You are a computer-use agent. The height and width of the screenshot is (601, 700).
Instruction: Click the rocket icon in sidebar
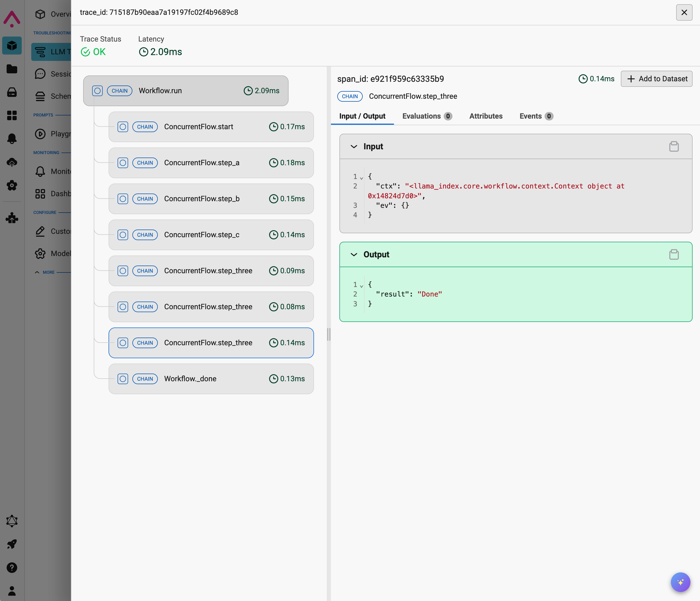coord(12,544)
